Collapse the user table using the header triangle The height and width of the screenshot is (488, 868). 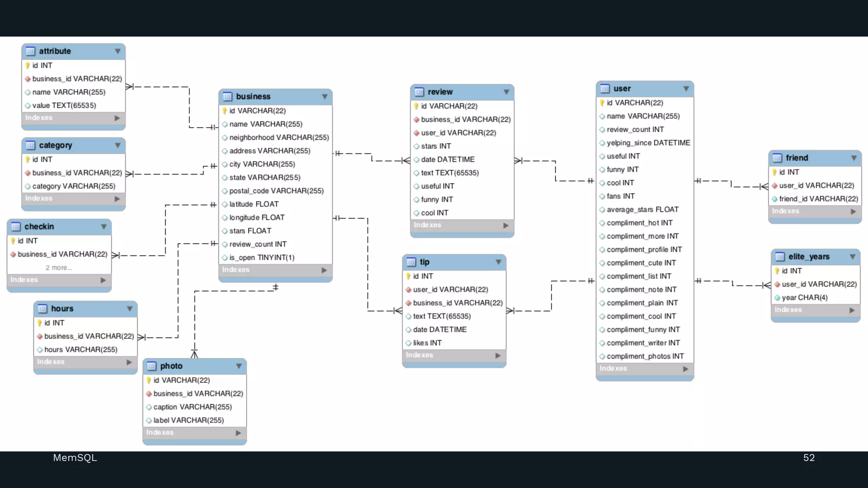click(686, 89)
